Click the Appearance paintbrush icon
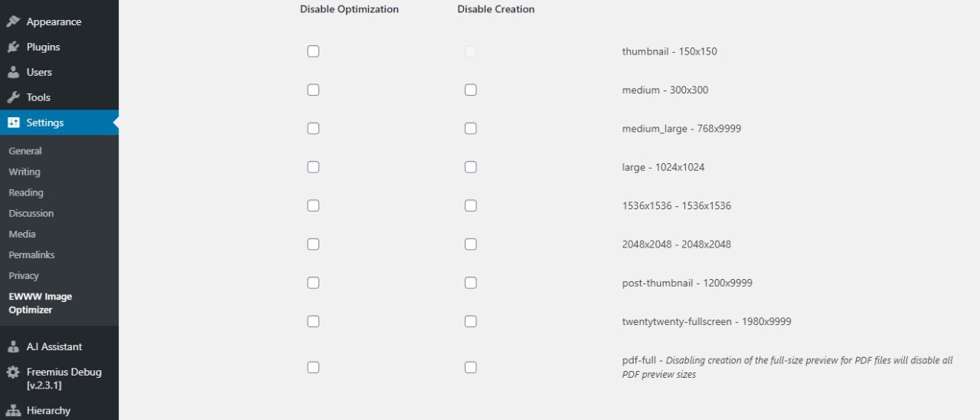This screenshot has width=980, height=420. tap(13, 21)
